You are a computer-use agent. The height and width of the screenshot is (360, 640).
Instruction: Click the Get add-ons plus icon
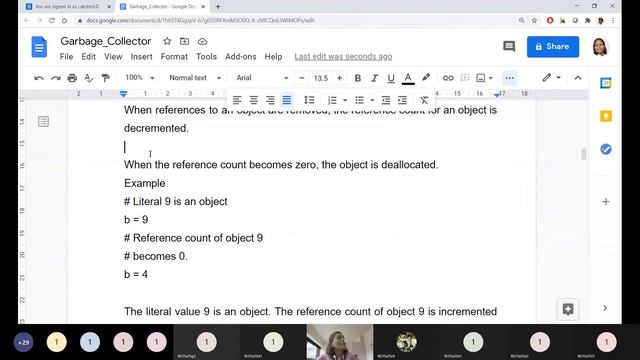606,202
